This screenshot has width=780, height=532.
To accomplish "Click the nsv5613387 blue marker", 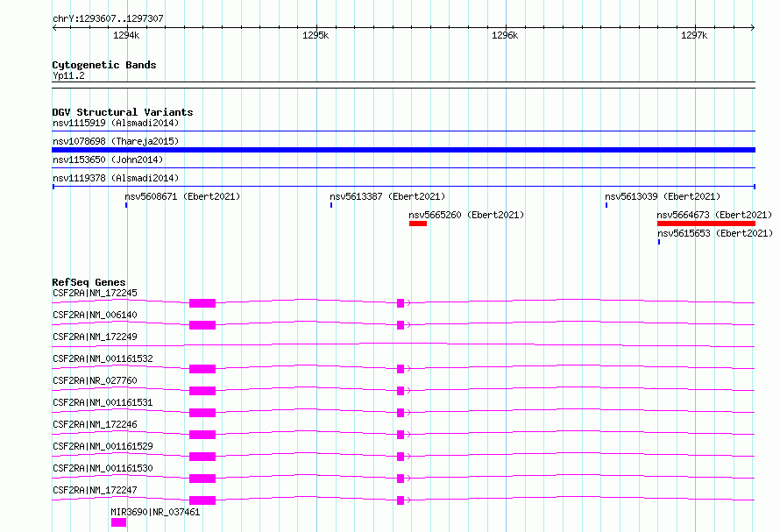I will tap(331, 205).
